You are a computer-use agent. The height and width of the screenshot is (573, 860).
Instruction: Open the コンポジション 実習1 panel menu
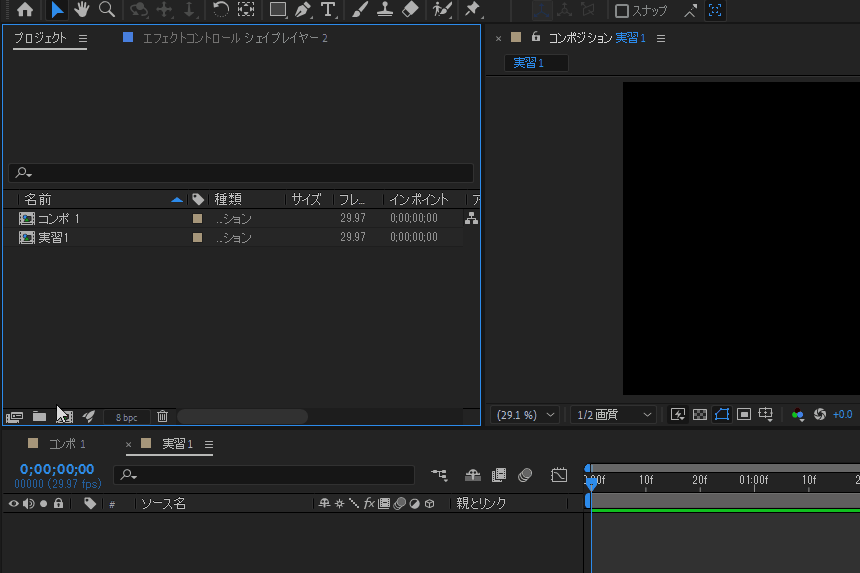[661, 38]
